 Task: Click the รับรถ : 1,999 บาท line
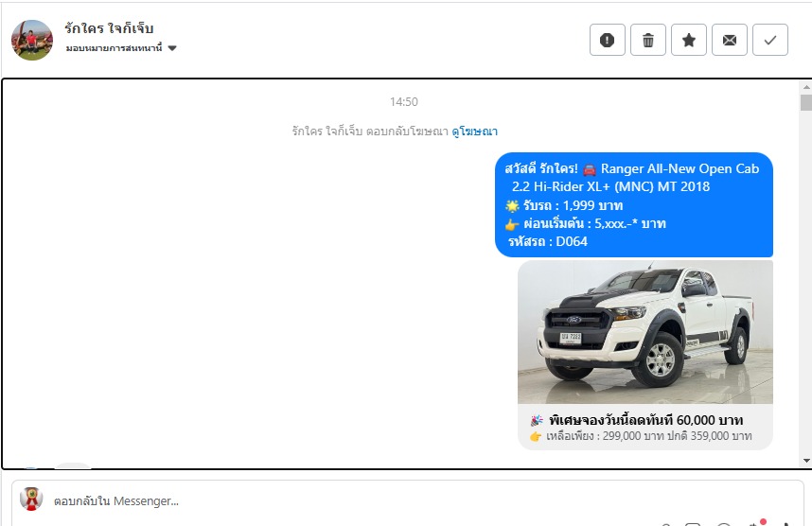click(x=573, y=205)
